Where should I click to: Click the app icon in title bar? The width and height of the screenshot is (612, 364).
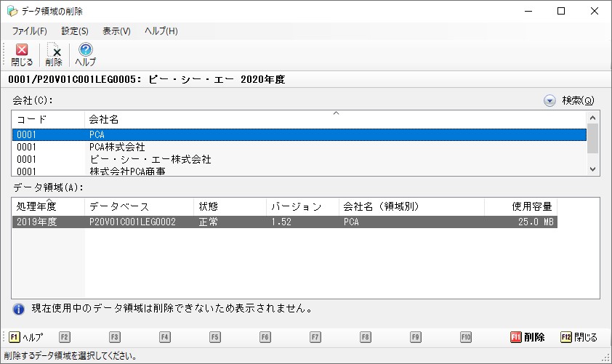point(12,11)
